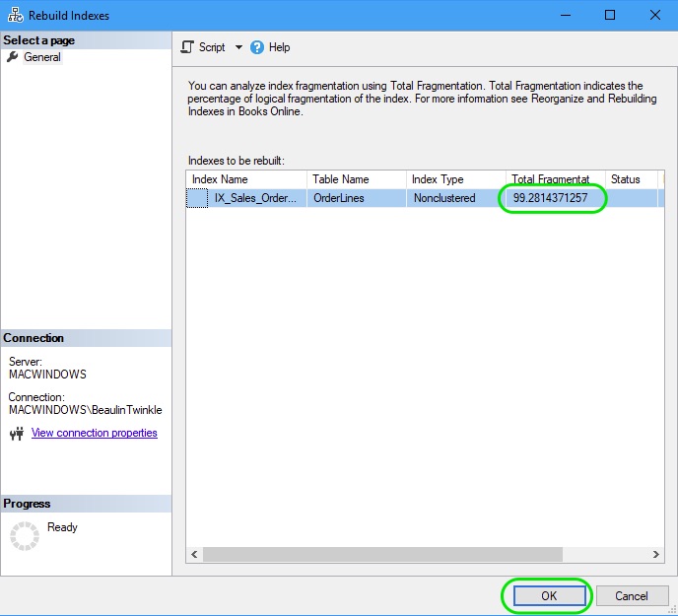678x616 pixels.
Task: Minimize the Rebuild Indexes window
Action: tap(566, 15)
